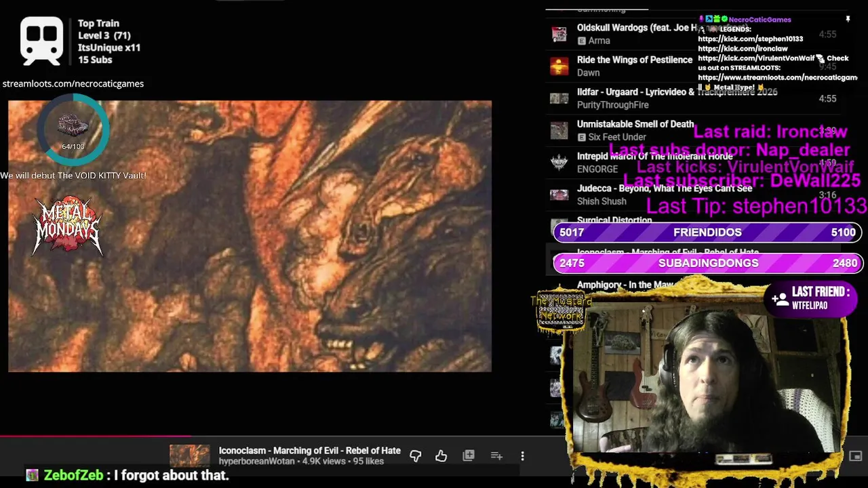Open artist Dawn in the queue

pos(589,73)
